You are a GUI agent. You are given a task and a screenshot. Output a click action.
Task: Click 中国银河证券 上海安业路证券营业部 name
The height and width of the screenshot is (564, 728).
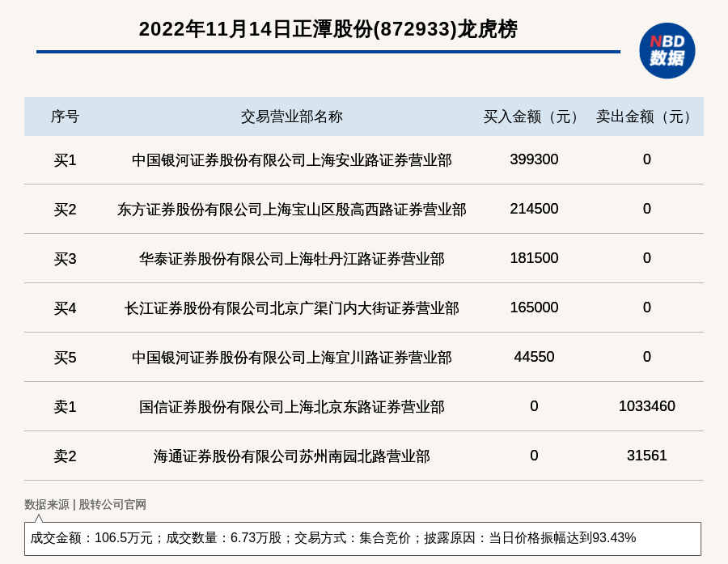coord(291,160)
